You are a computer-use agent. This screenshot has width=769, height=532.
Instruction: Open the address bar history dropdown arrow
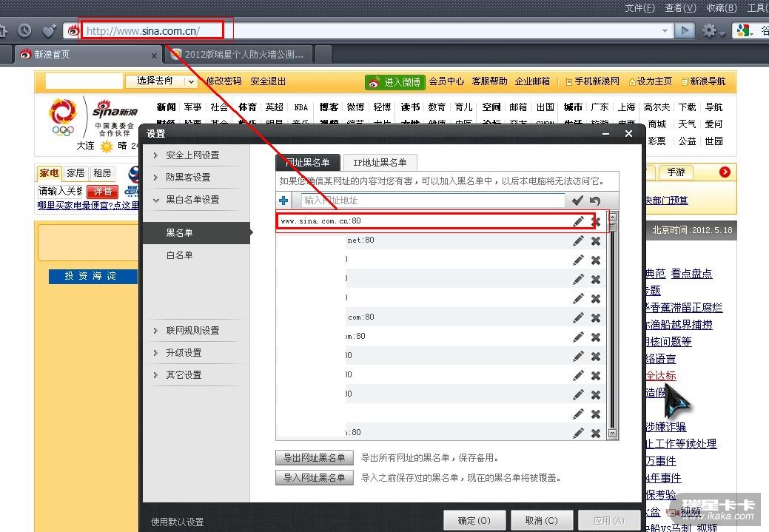coord(665,30)
